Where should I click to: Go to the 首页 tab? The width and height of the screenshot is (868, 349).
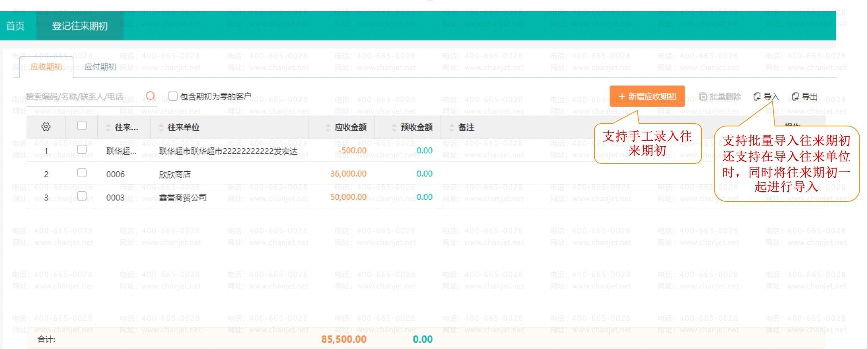[x=15, y=26]
